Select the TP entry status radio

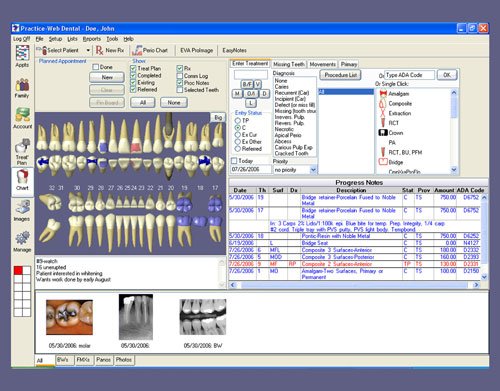pos(238,120)
